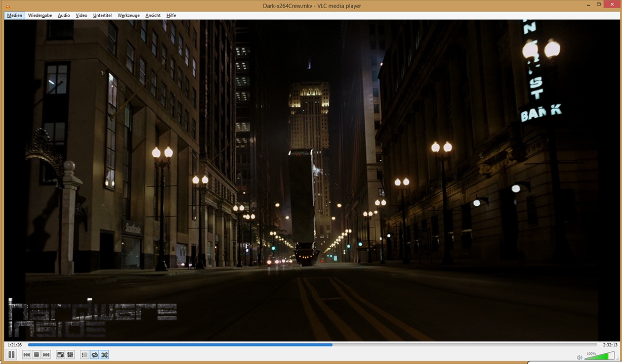
Task: Open the Medien menu
Action: pos(15,15)
